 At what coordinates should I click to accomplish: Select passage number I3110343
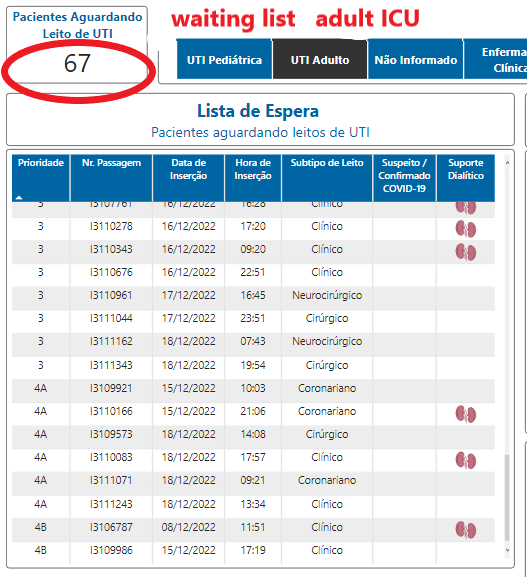pos(111,249)
